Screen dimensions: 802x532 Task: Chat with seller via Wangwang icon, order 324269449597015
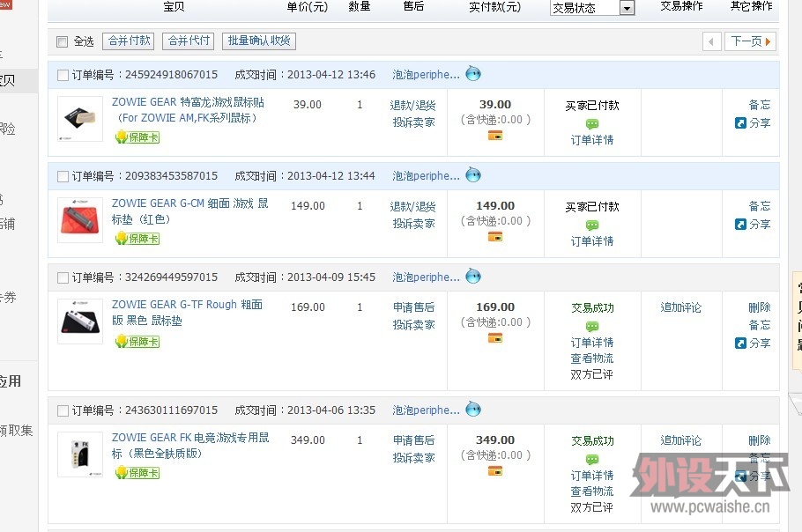tap(473, 276)
